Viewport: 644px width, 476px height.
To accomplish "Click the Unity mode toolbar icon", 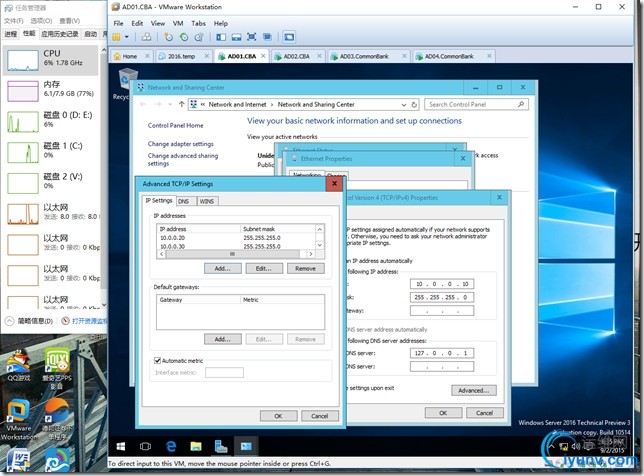I will click(267, 37).
